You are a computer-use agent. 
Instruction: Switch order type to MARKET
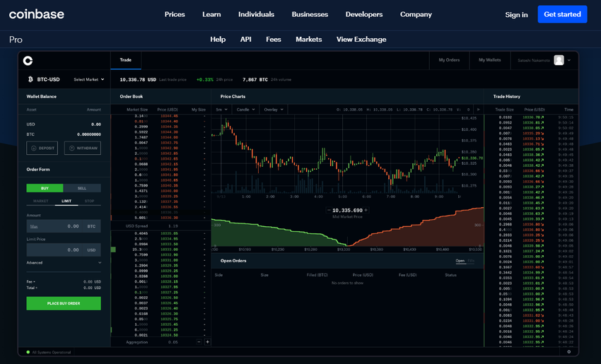coord(40,201)
